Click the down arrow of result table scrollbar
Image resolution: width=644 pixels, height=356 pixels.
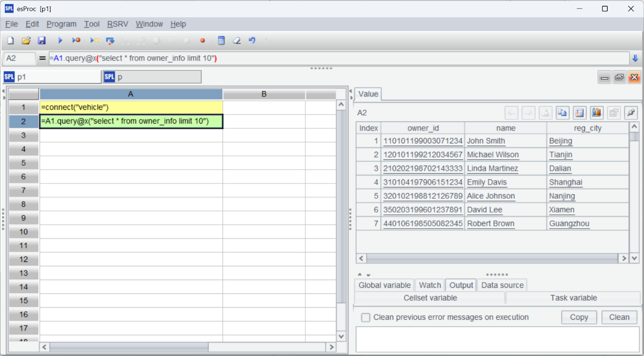634,259
